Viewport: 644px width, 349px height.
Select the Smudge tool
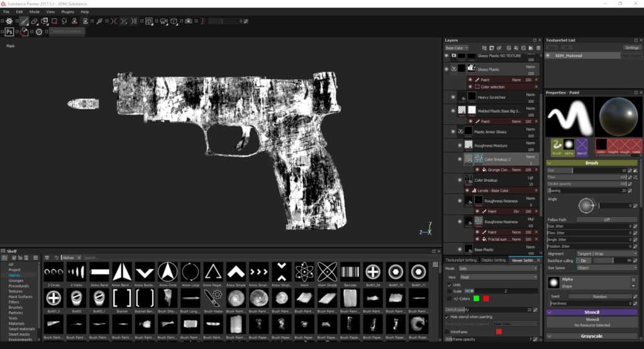click(64, 21)
